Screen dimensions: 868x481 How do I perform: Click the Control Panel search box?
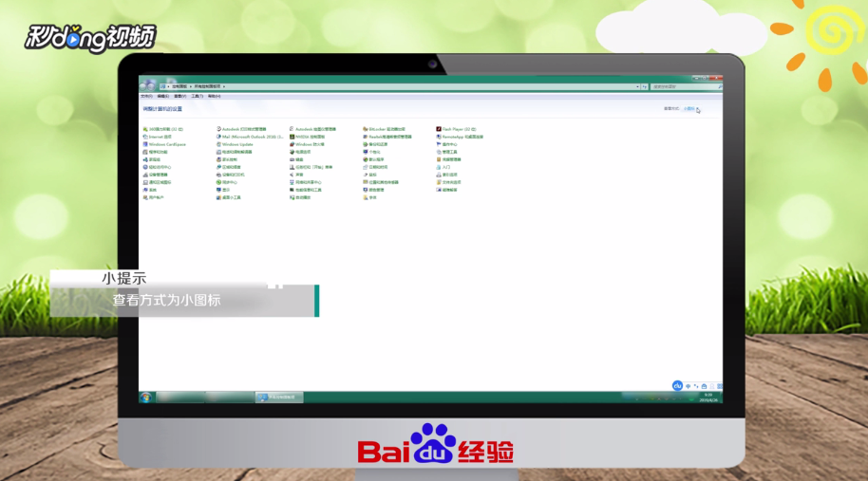(687, 86)
